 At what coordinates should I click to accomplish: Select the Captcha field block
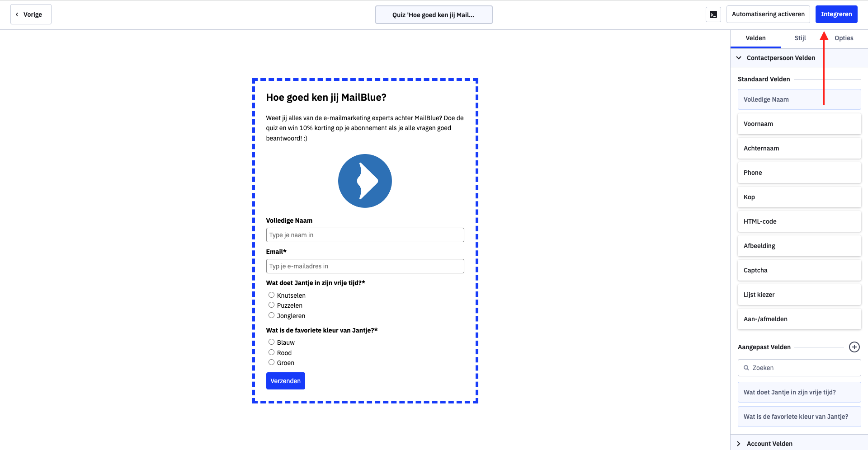(x=799, y=270)
